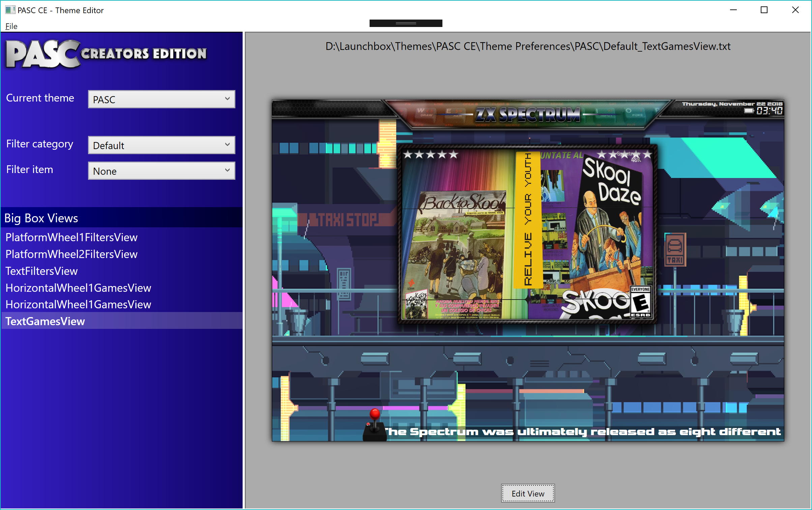Click the Filter item label
Image resolution: width=812 pixels, height=510 pixels.
coord(30,169)
